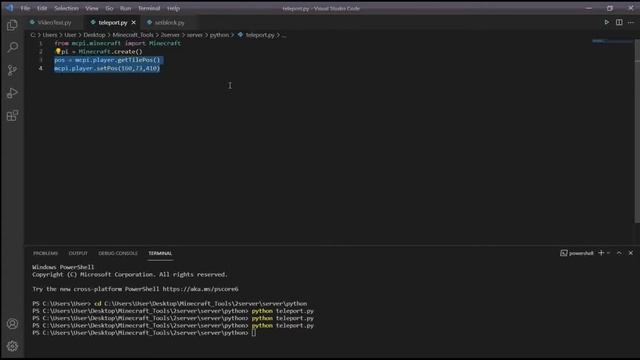640x360 pixels.
Task: Select the teleport.py editor tab
Action: 113,22
